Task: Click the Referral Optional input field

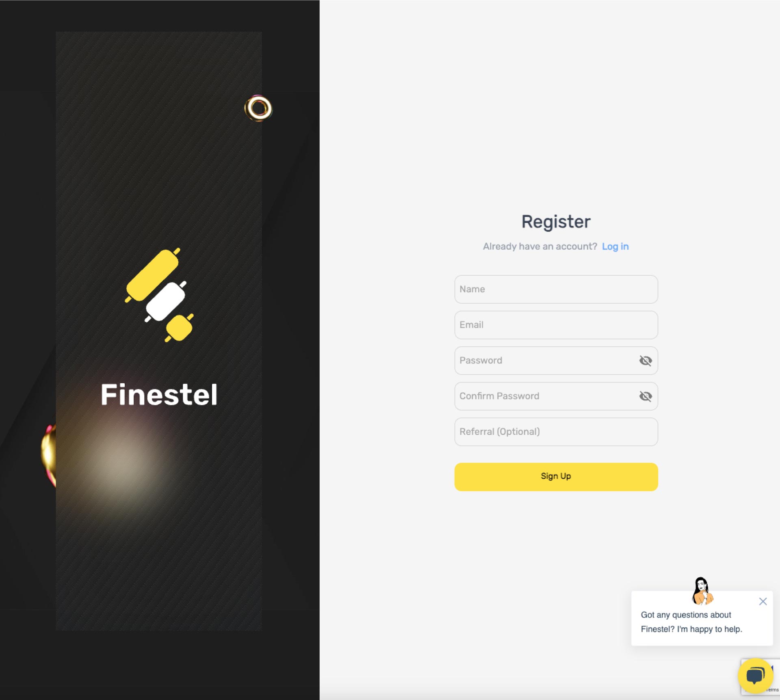Action: pyautogui.click(x=556, y=432)
